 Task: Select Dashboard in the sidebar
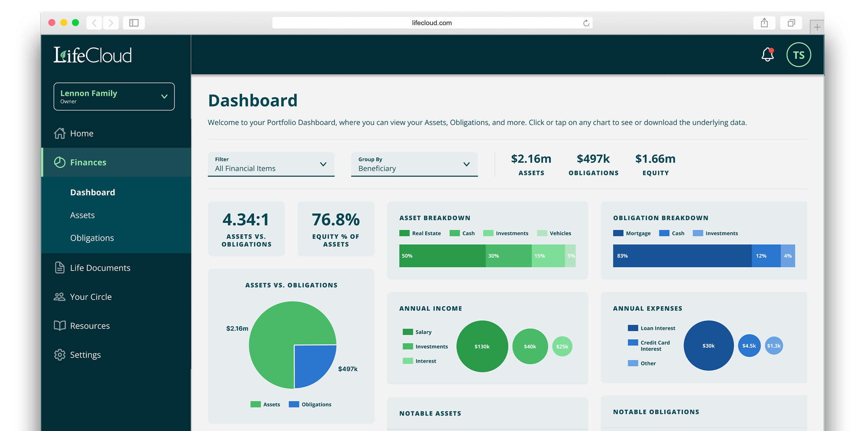tap(92, 192)
